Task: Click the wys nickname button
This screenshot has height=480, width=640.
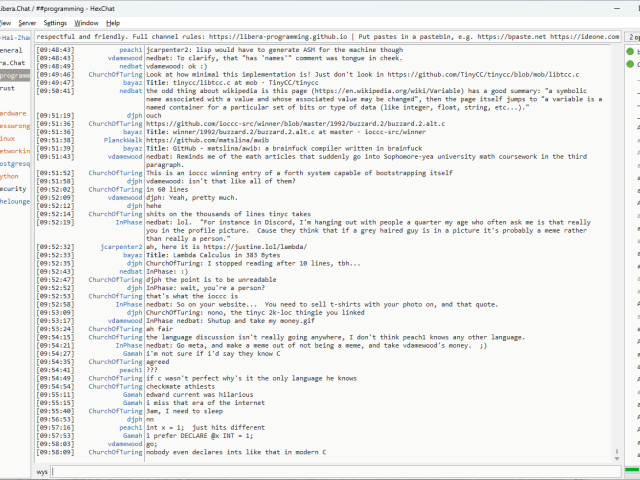Action: (x=42, y=471)
